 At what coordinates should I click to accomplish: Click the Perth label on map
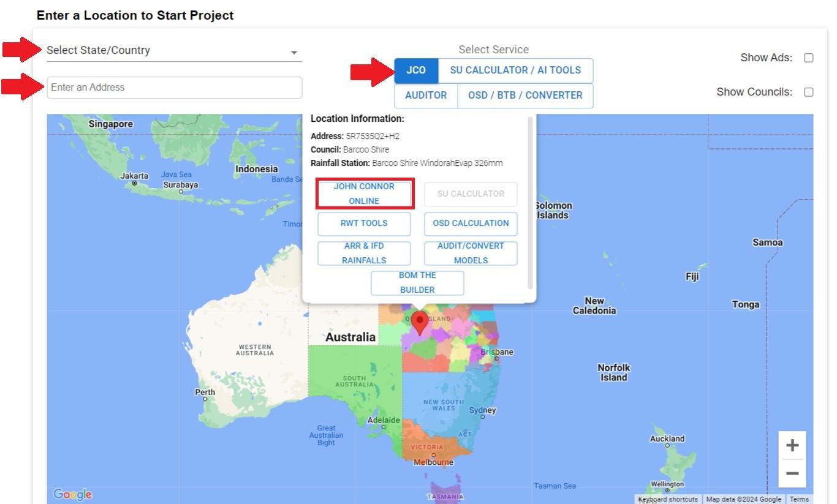[x=205, y=393]
